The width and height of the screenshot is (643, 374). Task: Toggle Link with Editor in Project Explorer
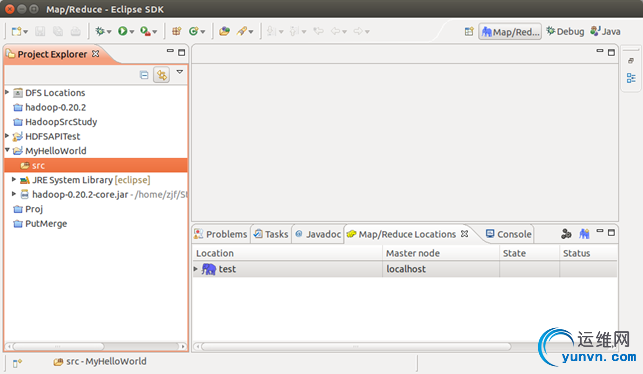[x=162, y=75]
